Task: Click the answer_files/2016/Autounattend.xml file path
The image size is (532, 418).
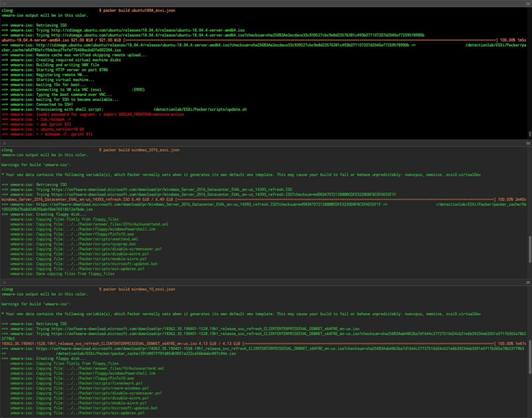Action: pyautogui.click(x=118, y=224)
